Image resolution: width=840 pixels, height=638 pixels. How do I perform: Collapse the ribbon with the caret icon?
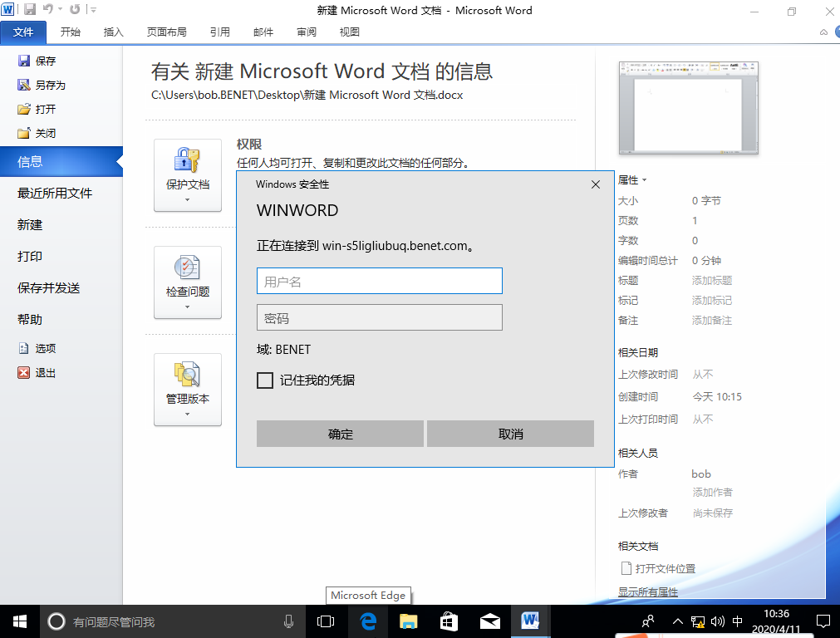point(823,32)
